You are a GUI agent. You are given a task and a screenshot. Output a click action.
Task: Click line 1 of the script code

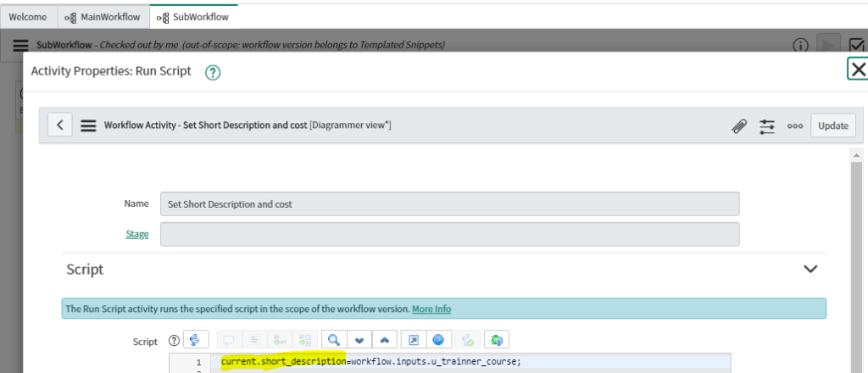click(371, 362)
